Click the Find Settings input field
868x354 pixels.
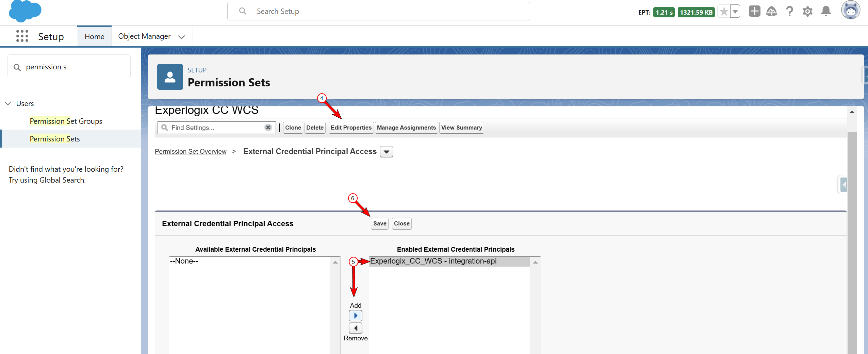coord(216,128)
